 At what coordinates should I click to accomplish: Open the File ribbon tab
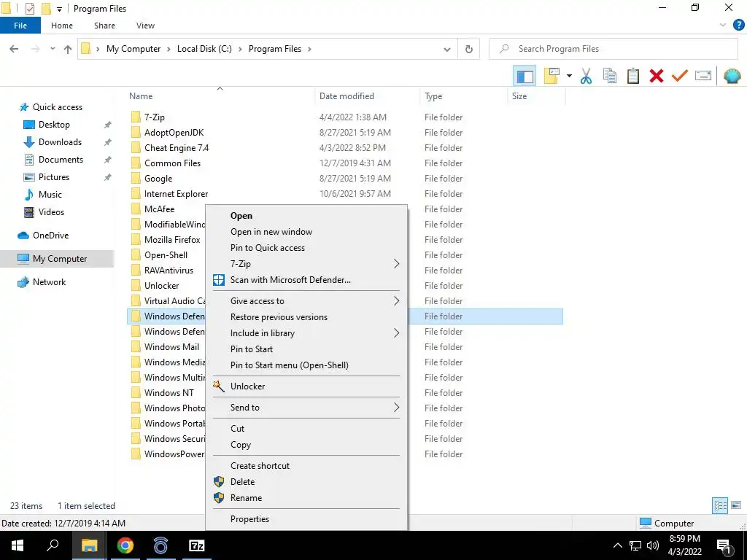20,26
